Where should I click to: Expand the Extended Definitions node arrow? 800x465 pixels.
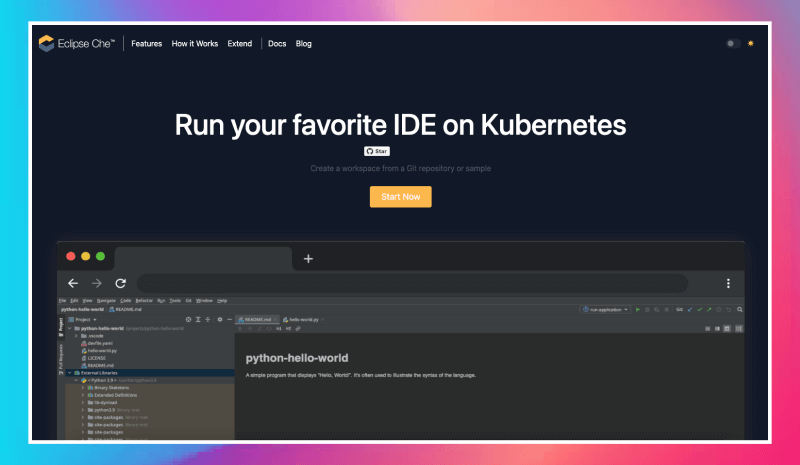click(83, 395)
